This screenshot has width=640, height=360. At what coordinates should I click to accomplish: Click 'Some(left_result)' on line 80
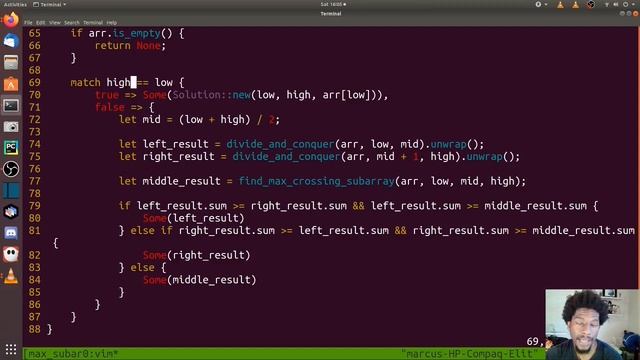(x=193, y=218)
